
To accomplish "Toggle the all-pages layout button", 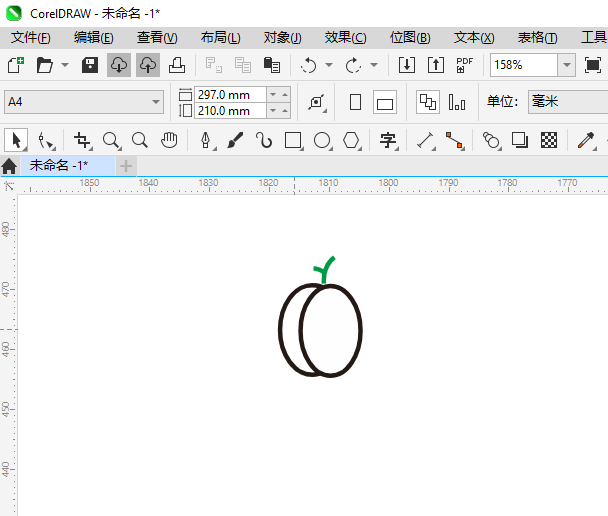I will (x=428, y=102).
